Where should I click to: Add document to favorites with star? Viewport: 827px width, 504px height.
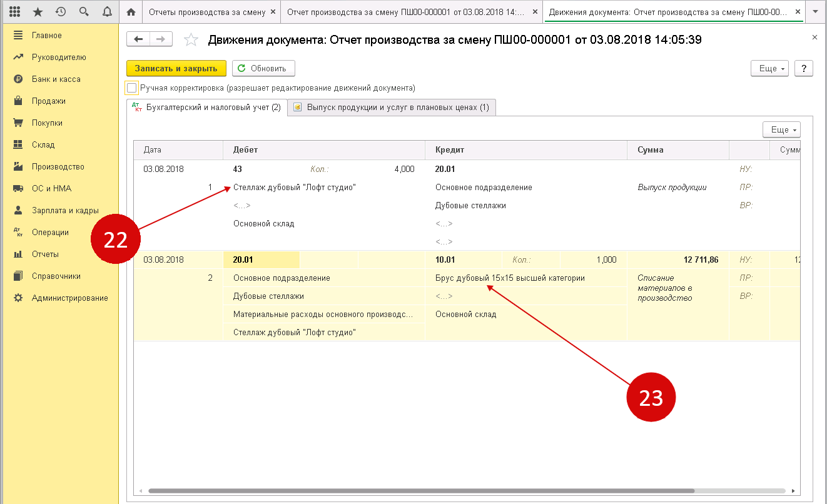click(x=191, y=40)
